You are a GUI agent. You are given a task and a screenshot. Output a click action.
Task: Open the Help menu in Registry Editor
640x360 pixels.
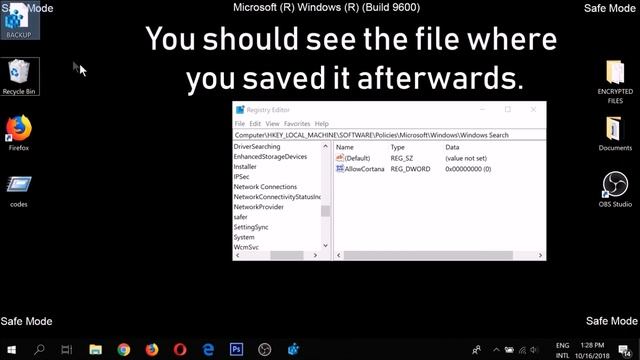322,124
